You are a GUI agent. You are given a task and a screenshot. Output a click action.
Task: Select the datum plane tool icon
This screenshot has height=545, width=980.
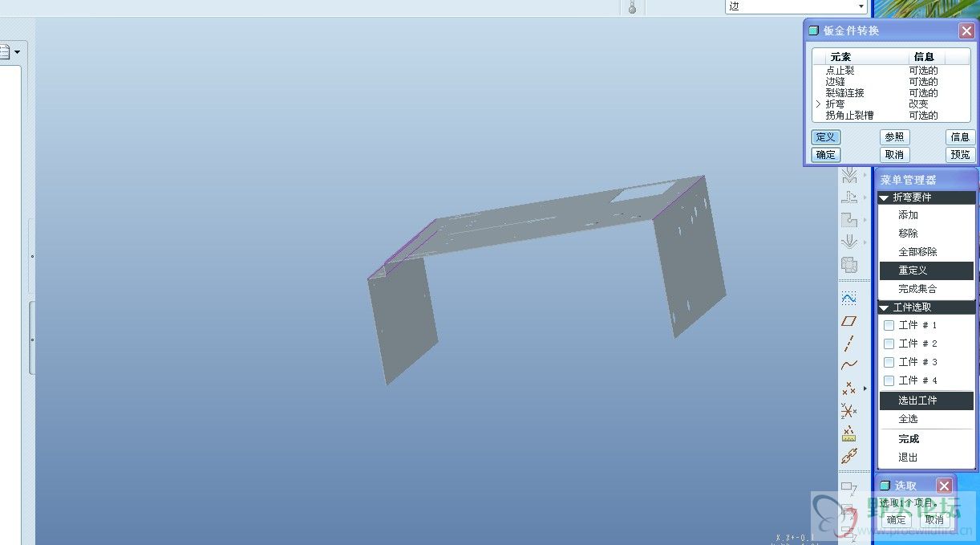click(x=848, y=321)
